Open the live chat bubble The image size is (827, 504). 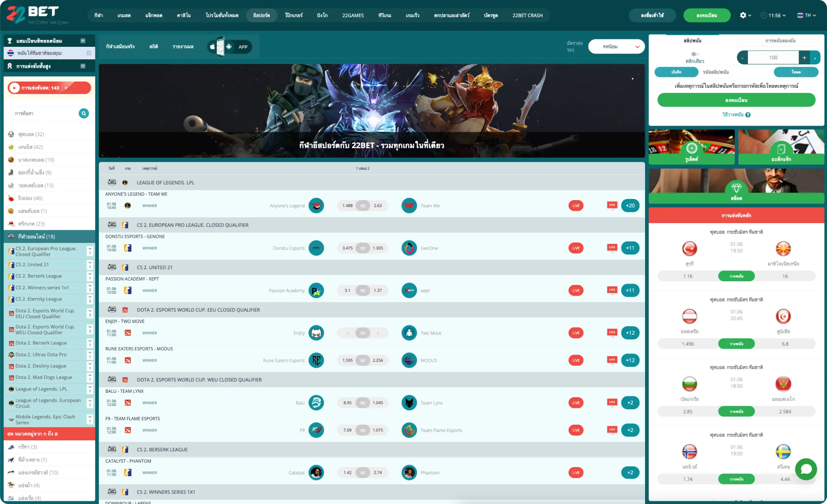806,469
